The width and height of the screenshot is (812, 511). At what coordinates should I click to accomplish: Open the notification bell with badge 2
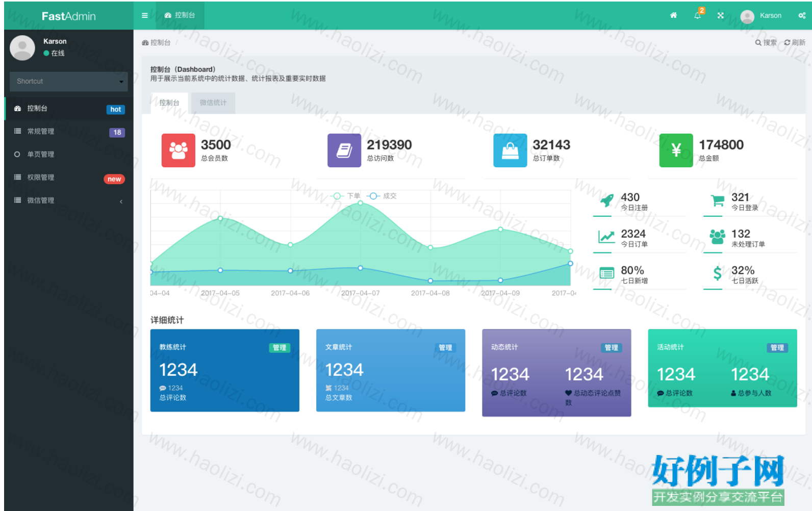pos(698,15)
